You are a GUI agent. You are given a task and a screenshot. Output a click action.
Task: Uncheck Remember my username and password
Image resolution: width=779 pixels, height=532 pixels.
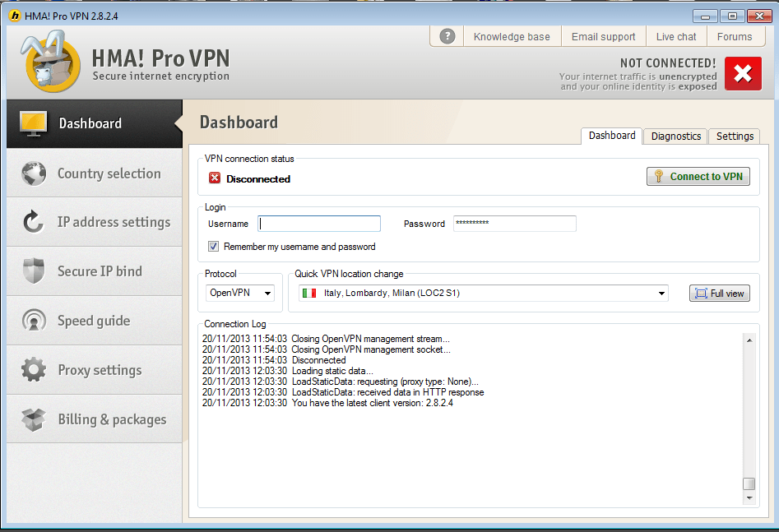pos(213,247)
